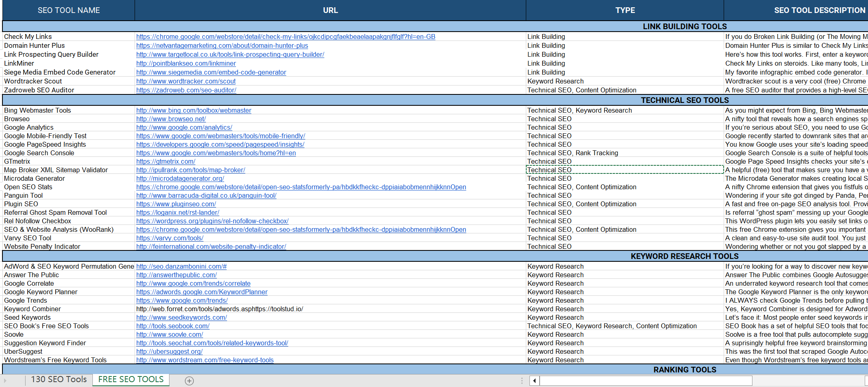Open Domain Hunter Plus netvantagemarketing link
Viewport: 868px width, 387px height.
(222, 45)
